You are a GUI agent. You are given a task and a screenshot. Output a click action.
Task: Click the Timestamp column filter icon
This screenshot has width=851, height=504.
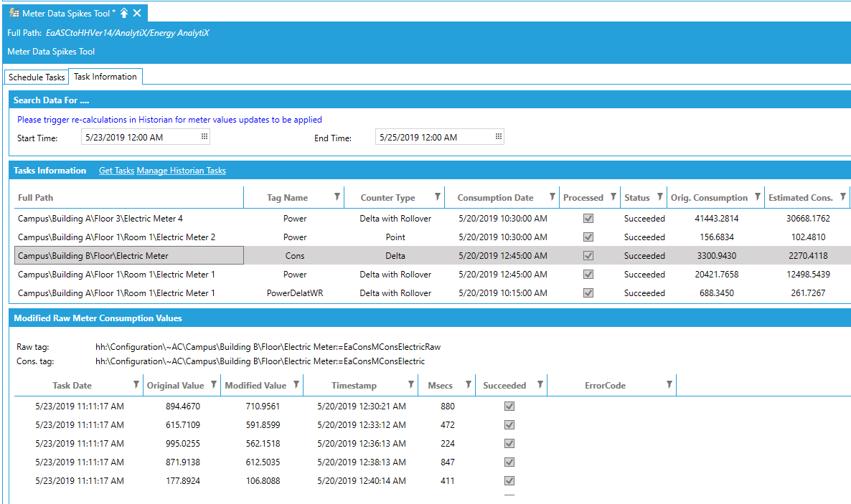point(410,384)
